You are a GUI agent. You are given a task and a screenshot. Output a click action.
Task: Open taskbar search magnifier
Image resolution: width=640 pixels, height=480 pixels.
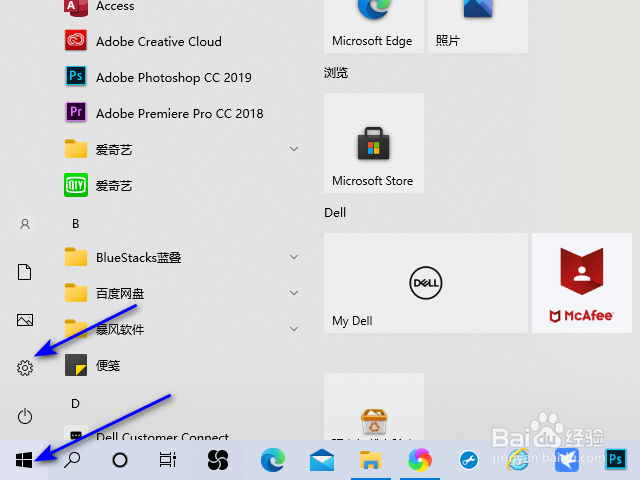tap(72, 460)
